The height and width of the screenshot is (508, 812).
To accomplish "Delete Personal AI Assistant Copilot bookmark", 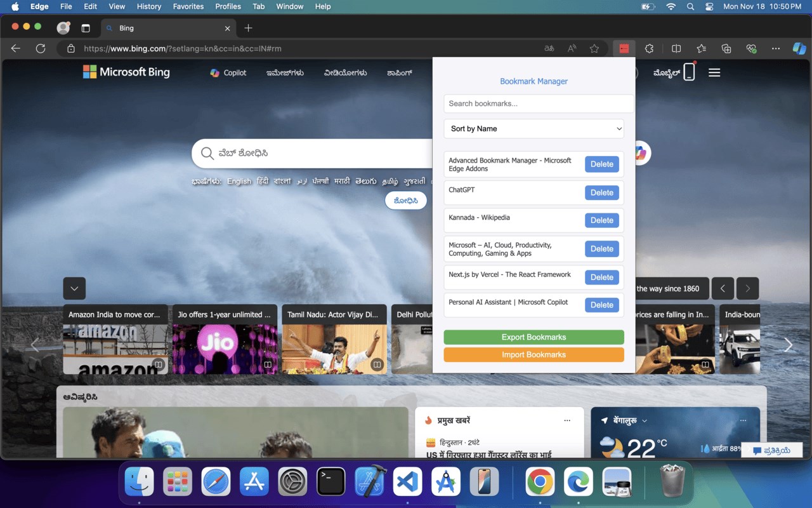I will (602, 305).
